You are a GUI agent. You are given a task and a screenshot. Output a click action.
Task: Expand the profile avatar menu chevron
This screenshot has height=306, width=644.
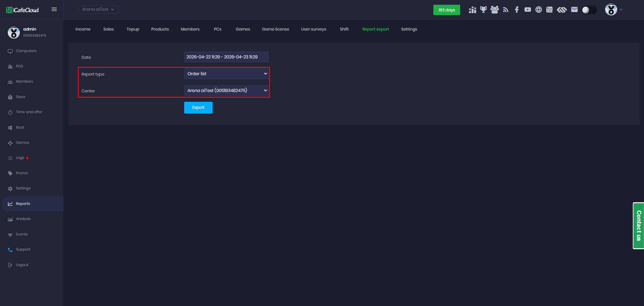pos(621,10)
